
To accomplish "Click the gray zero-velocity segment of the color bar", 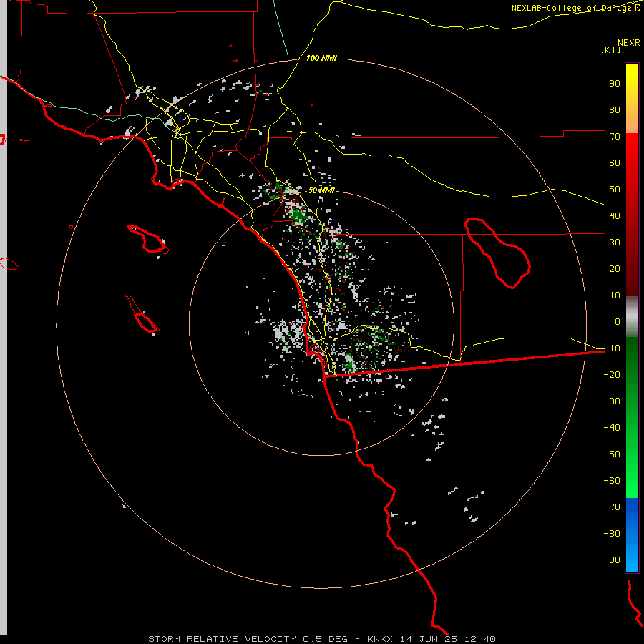I will coord(632,317).
